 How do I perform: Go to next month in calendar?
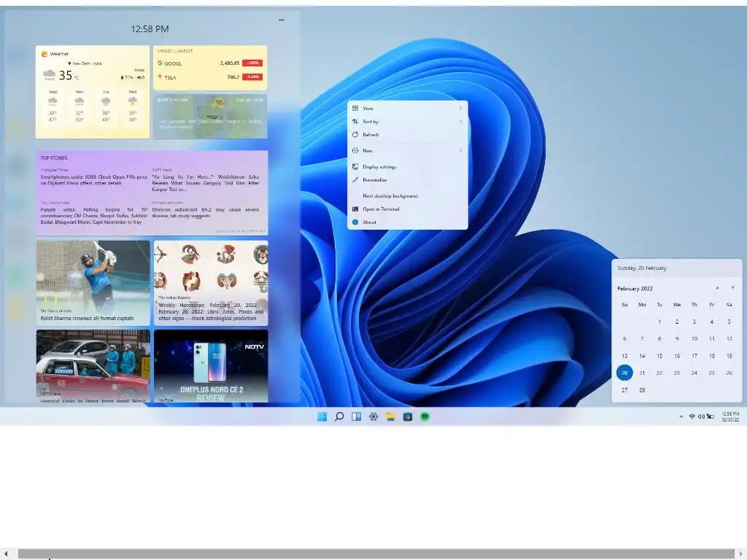pyautogui.click(x=732, y=288)
